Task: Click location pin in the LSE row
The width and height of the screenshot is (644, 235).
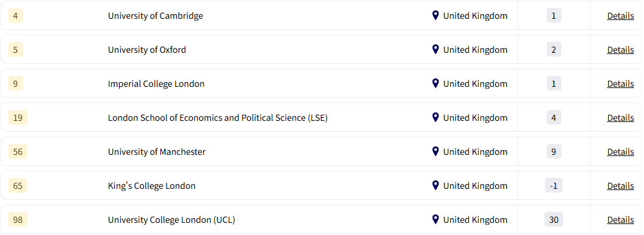Action: (436, 118)
